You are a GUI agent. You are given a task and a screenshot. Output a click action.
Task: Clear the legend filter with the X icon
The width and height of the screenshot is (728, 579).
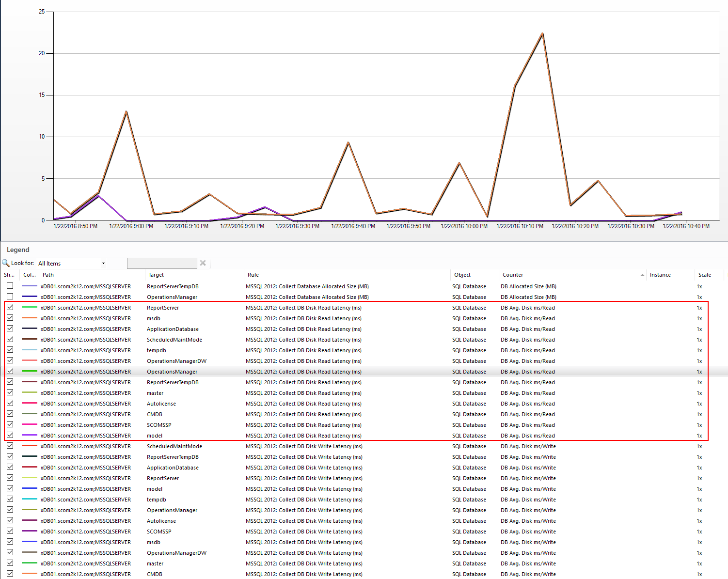coord(203,263)
